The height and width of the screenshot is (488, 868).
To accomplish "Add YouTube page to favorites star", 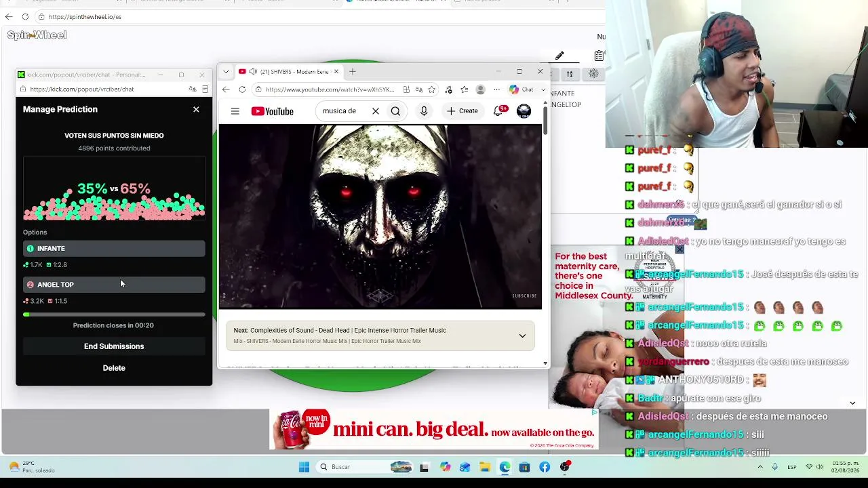I will point(432,89).
